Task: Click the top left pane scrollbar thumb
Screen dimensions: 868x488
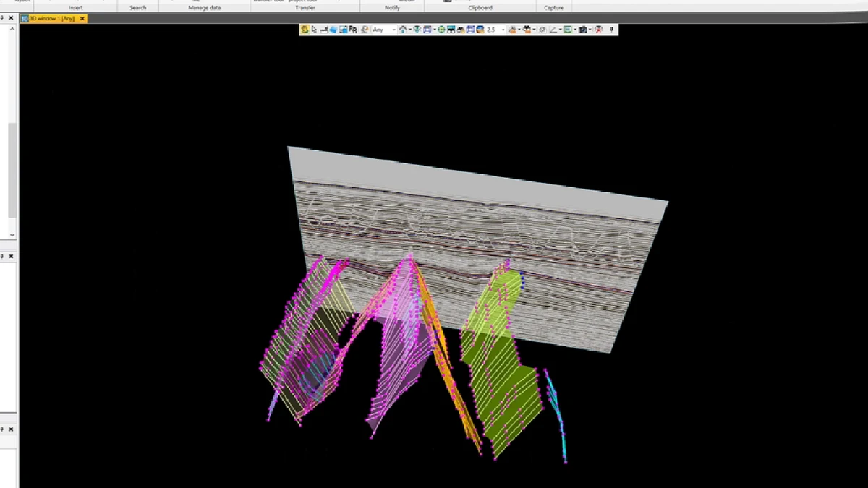Action: 12,170
